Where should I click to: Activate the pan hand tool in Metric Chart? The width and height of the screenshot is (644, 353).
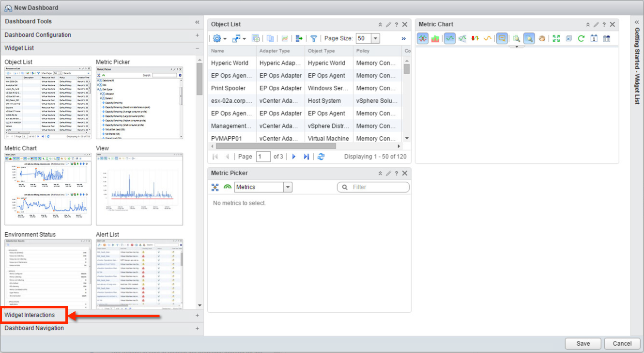pyautogui.click(x=542, y=38)
